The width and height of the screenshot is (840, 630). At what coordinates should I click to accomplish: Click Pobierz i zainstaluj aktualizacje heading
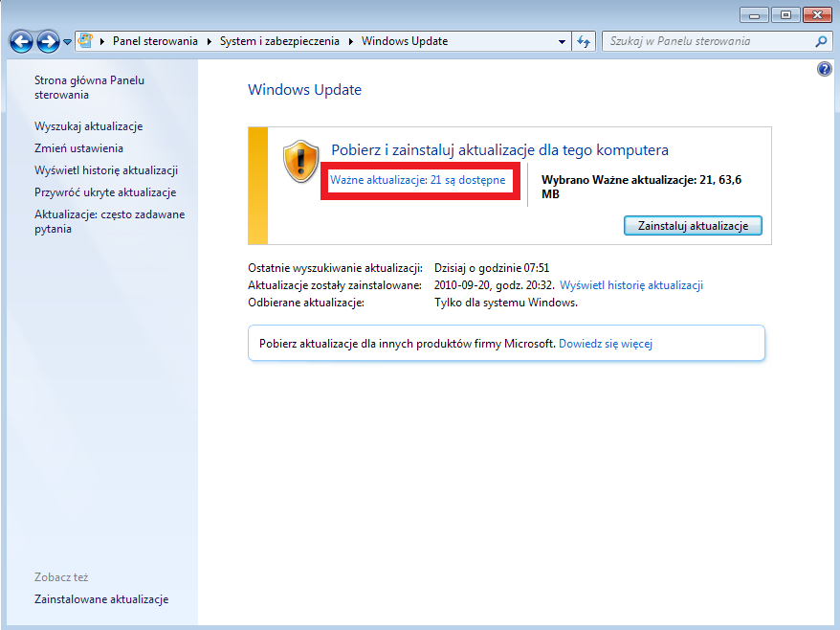[499, 150]
